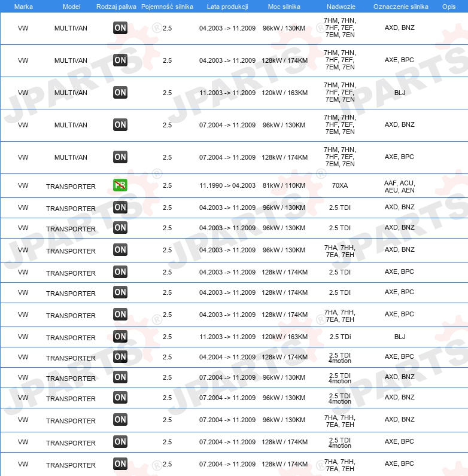The width and height of the screenshot is (468, 476).
Task: Click ON icon in Transporter 07.2004 96kW 7HA row
Action: (120, 420)
